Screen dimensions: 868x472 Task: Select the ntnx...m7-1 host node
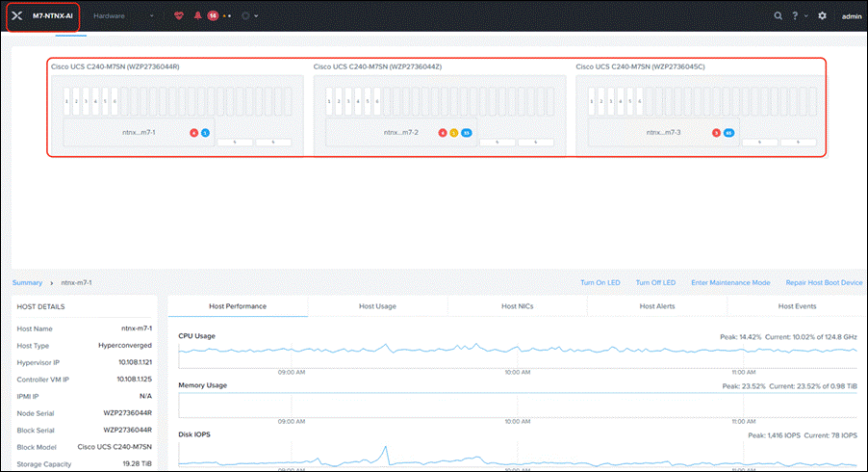click(x=139, y=132)
